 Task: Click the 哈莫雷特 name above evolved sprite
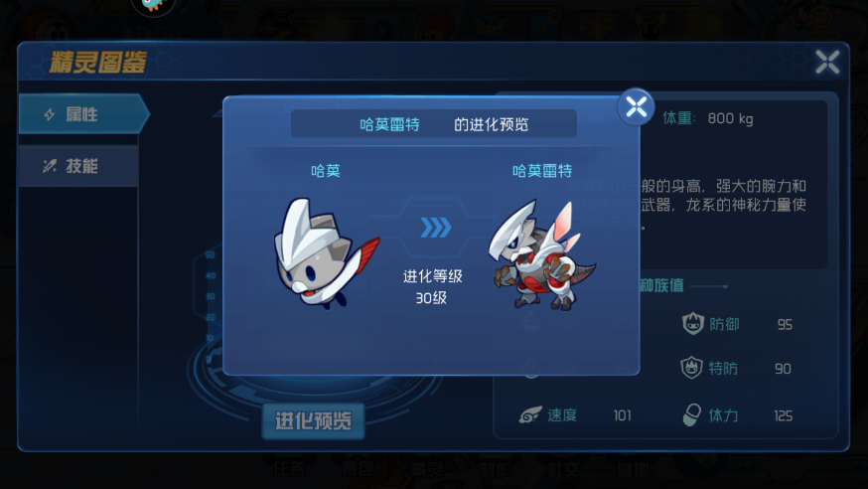coord(542,171)
